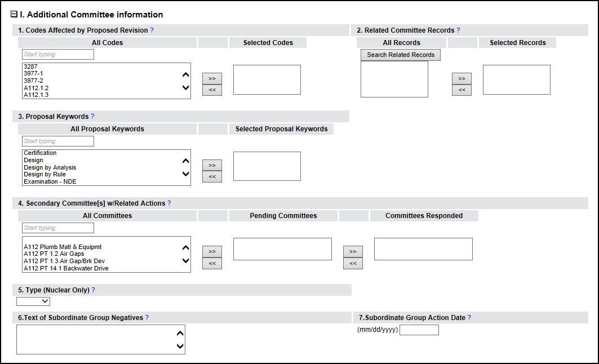
Task: Open help for Codes Affected by Proposed Revision
Action: tap(152, 30)
